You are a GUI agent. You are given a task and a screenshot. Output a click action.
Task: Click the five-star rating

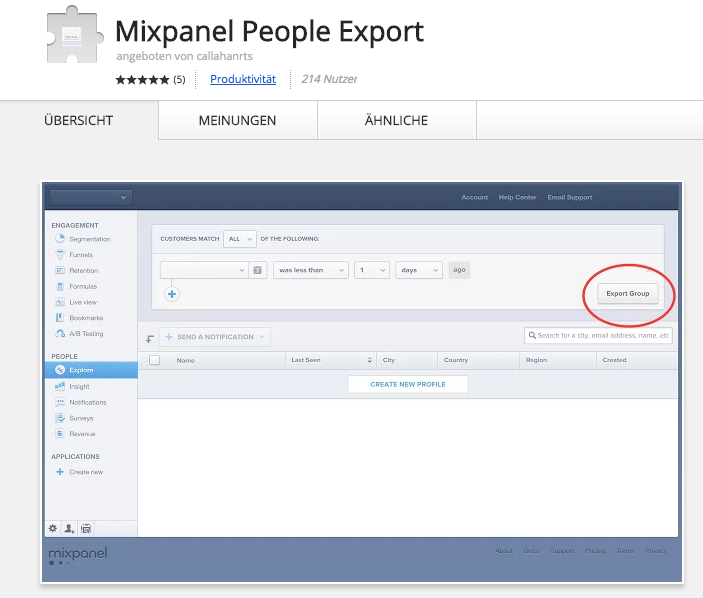142,80
